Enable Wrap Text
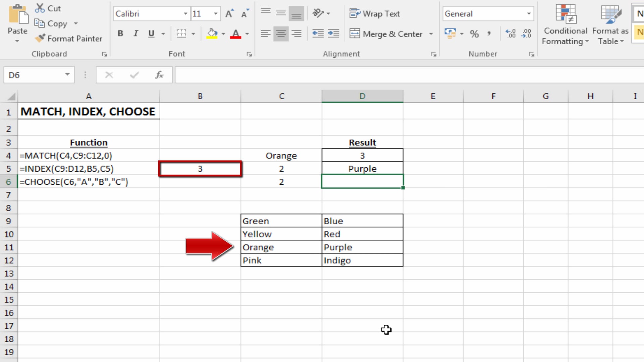The width and height of the screenshot is (644, 362). coord(375,14)
